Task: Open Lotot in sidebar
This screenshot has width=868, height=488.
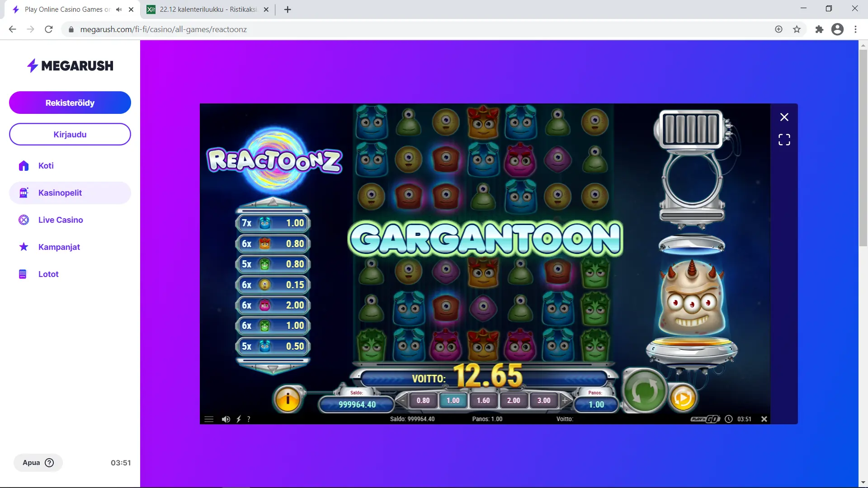Action: tap(70, 274)
